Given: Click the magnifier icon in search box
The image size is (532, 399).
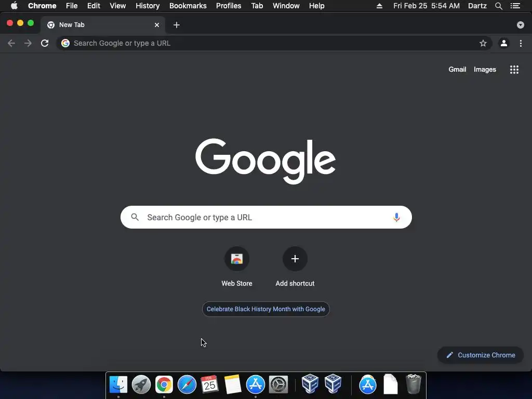Looking at the screenshot, I should 135,217.
